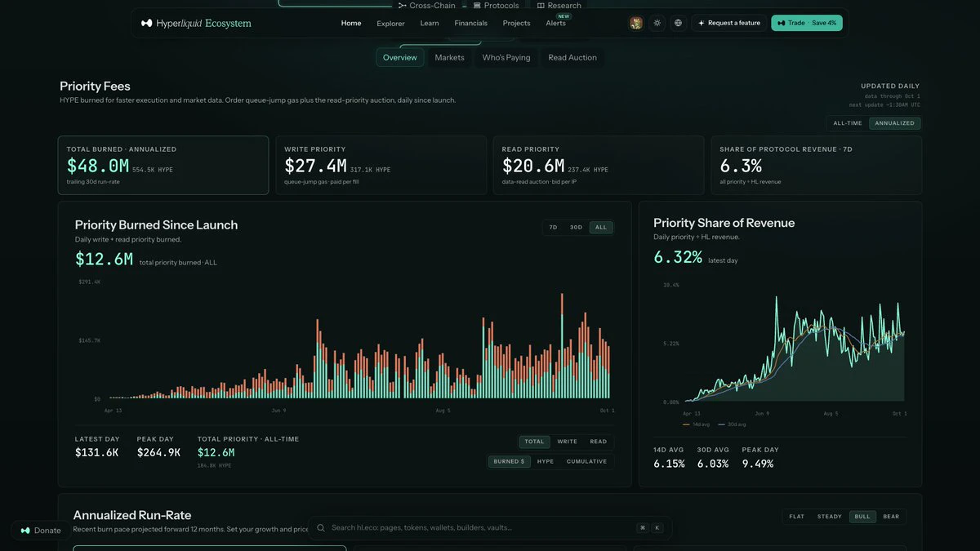This screenshot has height=551, width=980.
Task: Click the $264.9K peak day value
Action: point(158,452)
